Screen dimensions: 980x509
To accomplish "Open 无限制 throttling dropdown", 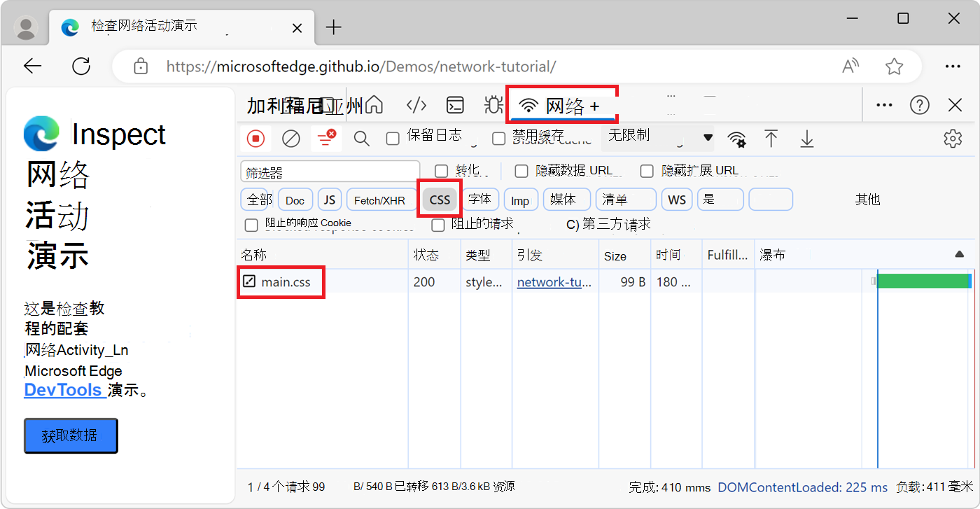I will click(x=658, y=137).
